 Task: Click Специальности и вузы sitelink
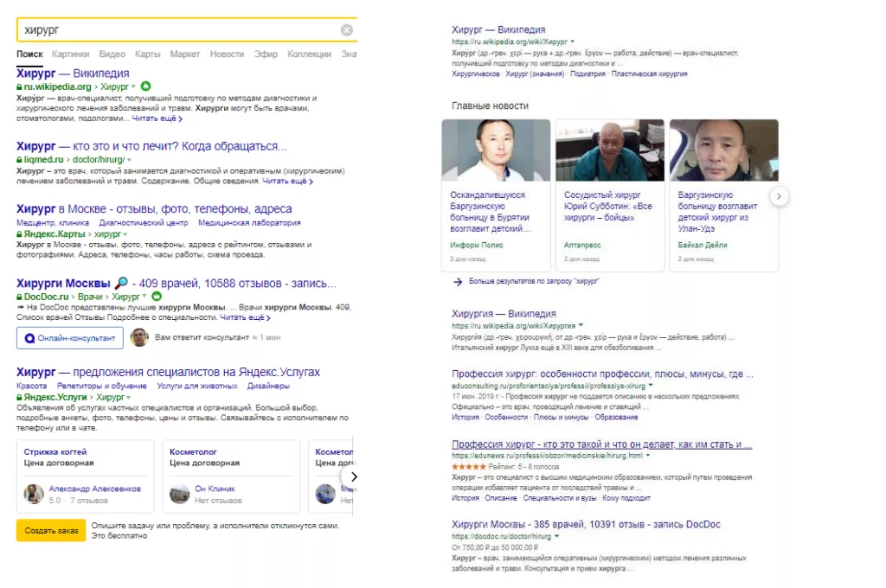tap(560, 498)
